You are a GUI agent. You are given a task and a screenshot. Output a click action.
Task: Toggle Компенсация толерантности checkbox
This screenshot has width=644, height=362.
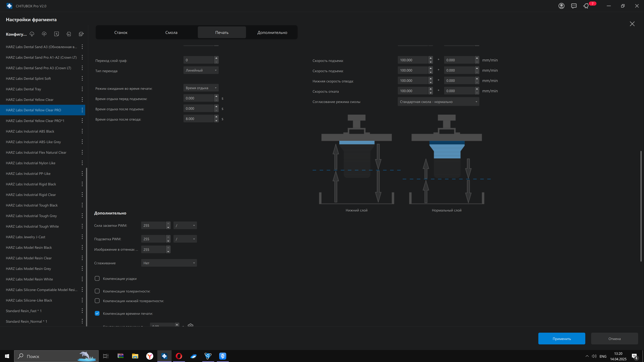(97, 291)
